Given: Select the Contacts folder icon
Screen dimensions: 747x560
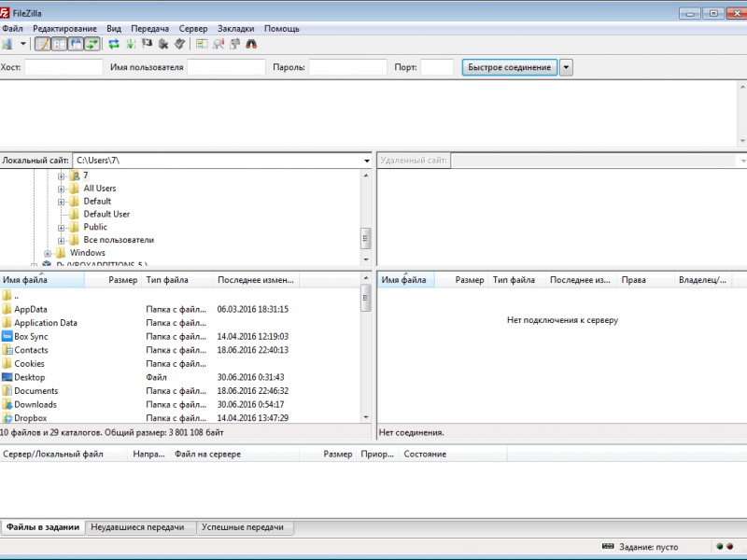Looking at the screenshot, I should pos(7,350).
